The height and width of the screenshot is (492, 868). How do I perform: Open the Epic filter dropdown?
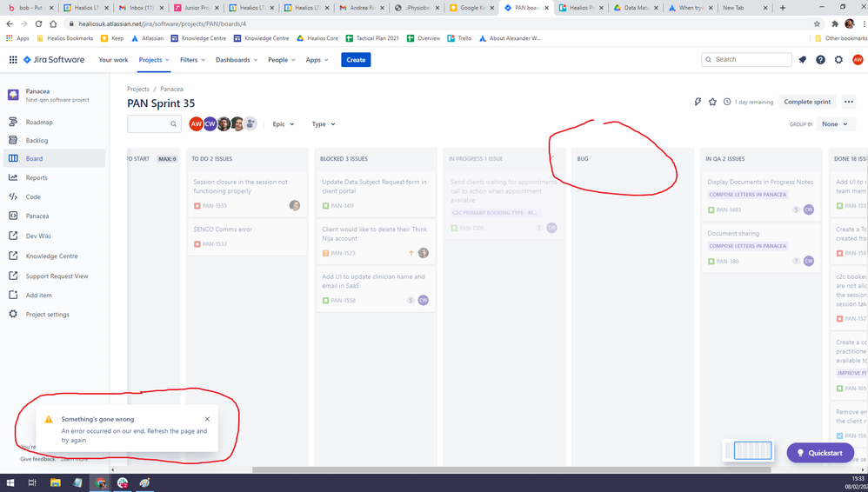(x=283, y=124)
